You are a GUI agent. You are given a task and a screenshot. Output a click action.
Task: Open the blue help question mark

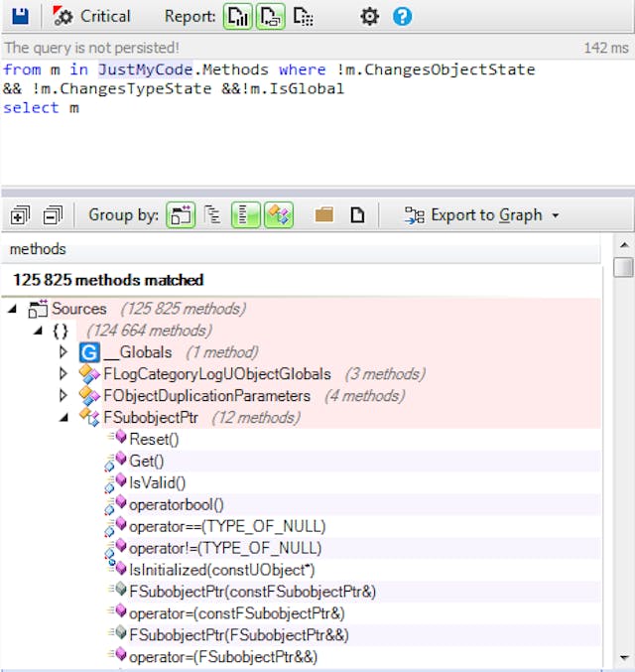pos(402,16)
